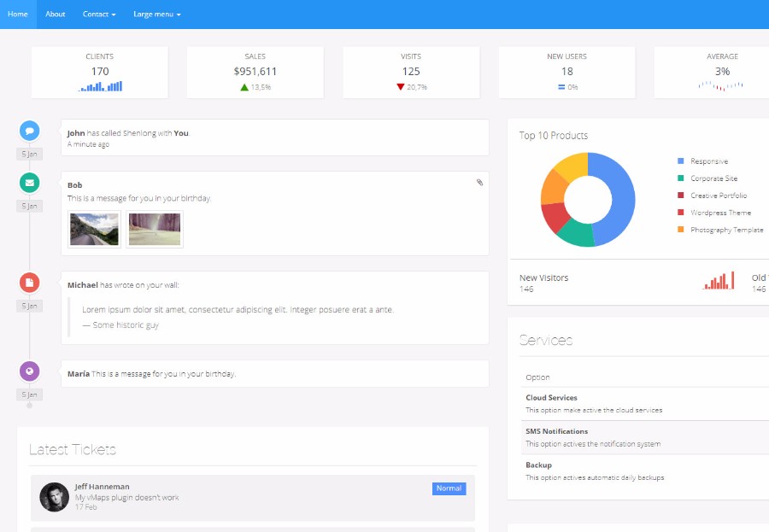Click the Clients bar chart sparkline
769x532 pixels.
click(100, 86)
